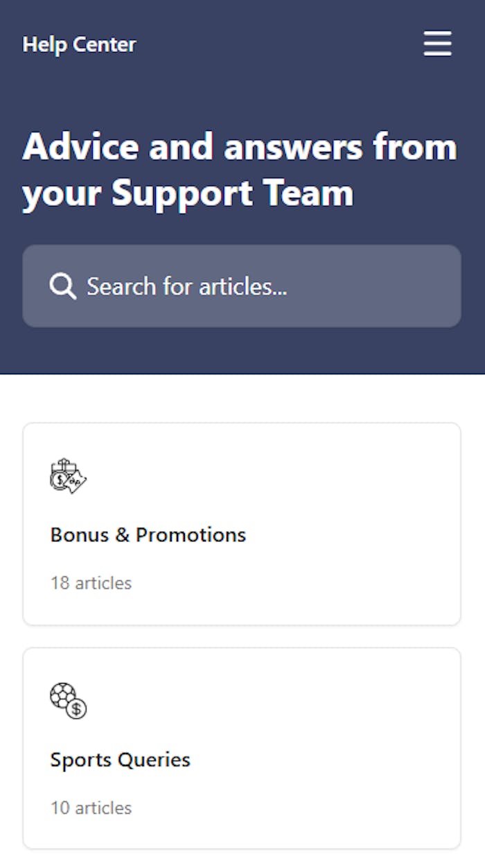485x868 pixels.
Task: Open the hamburger navigation menu
Action: 437,44
